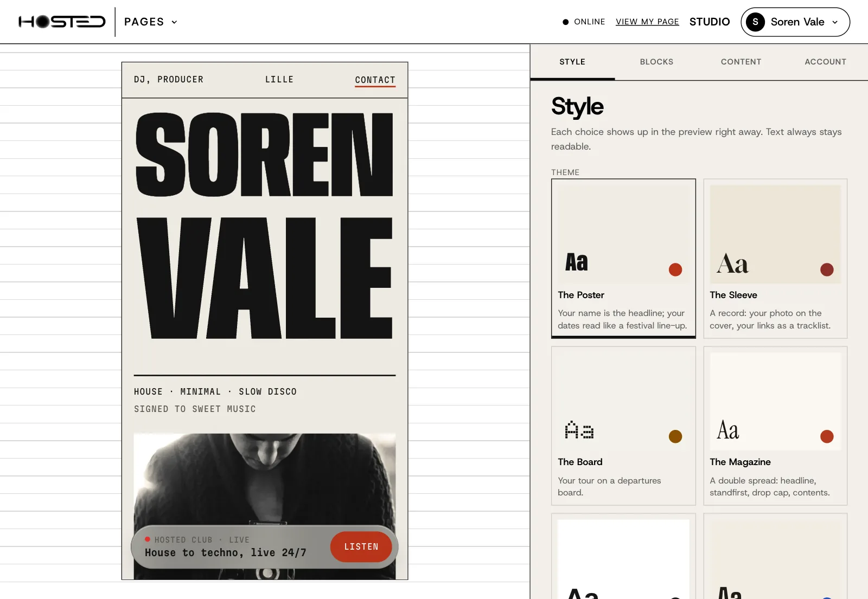Click the brown accent dot on The Board
Viewport: 868px width, 599px height.
pyautogui.click(x=675, y=436)
